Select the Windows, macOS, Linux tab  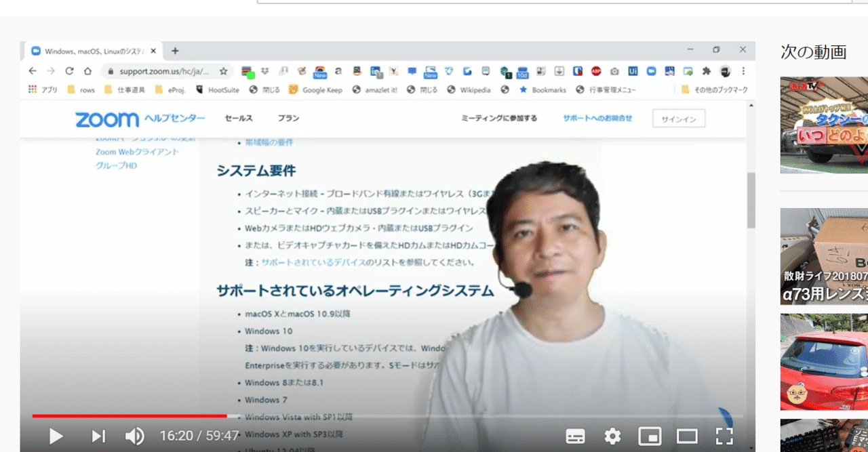[x=93, y=51]
